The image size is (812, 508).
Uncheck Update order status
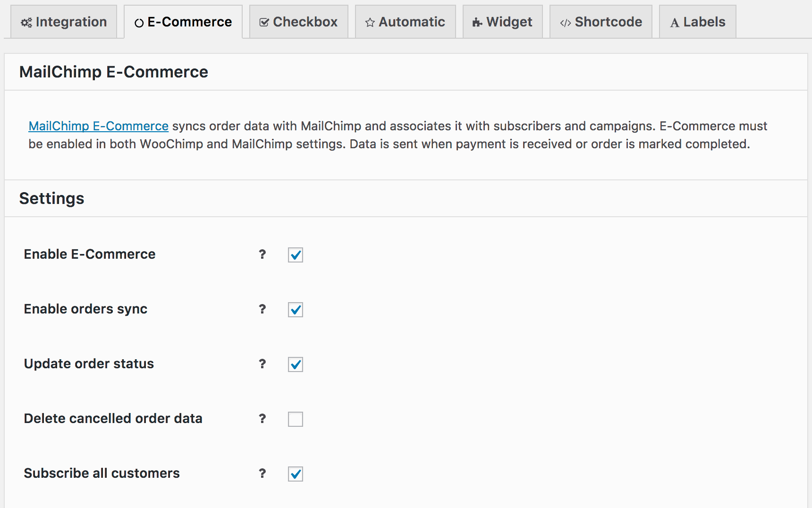(x=295, y=364)
